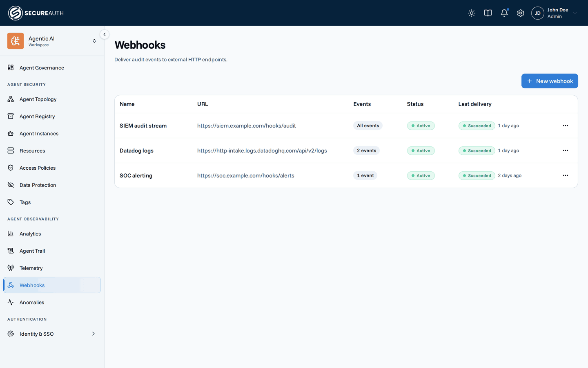Click the All events badge
The image size is (588, 368).
pyautogui.click(x=368, y=126)
